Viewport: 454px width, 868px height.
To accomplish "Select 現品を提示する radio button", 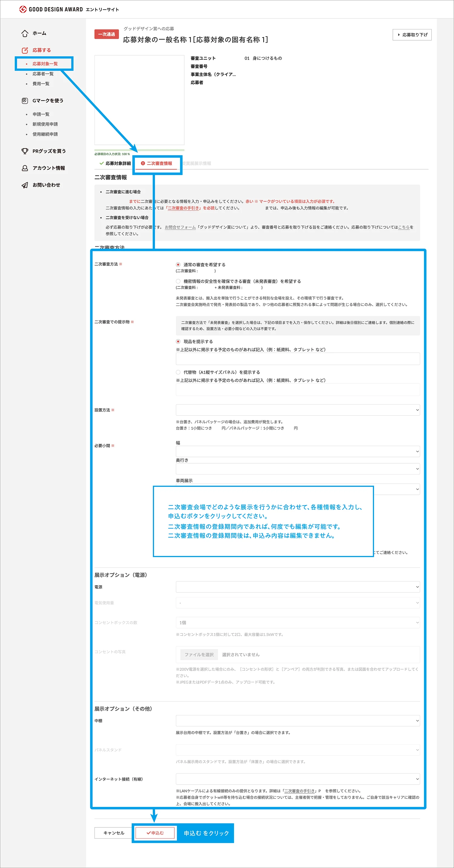I will point(178,341).
